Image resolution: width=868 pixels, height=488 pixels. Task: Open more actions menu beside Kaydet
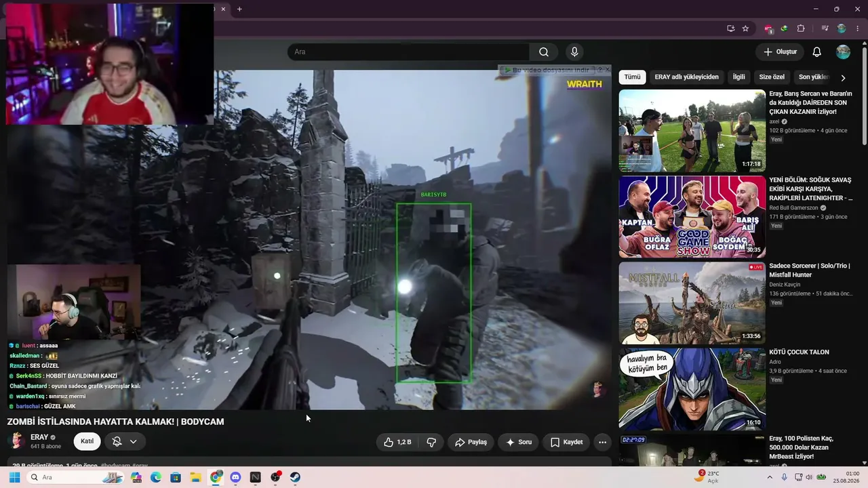coord(602,442)
